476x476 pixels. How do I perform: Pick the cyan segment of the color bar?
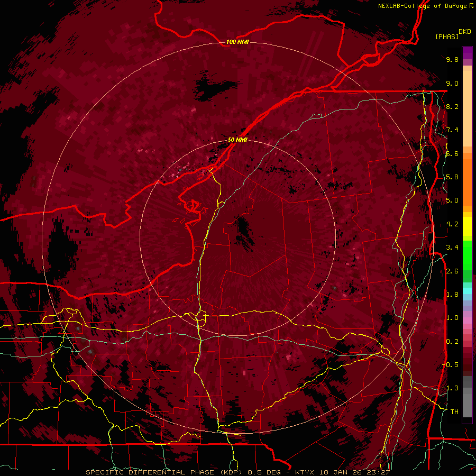tap(467, 291)
